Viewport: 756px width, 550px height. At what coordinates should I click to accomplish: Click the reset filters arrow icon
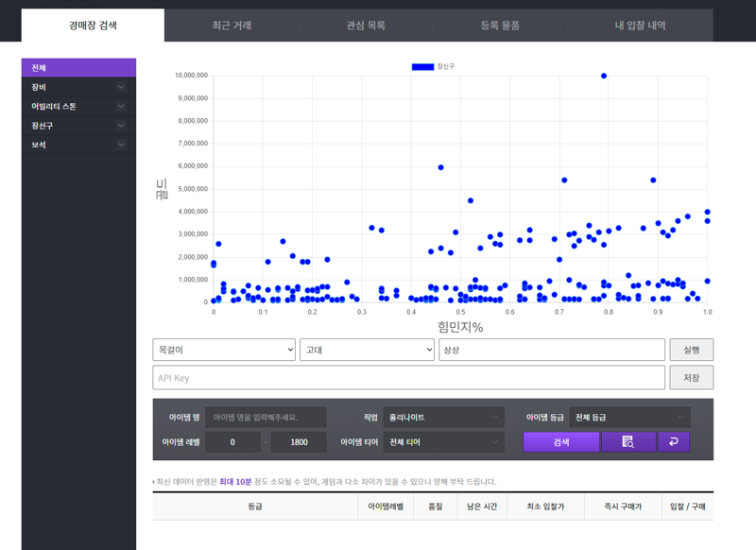[674, 442]
